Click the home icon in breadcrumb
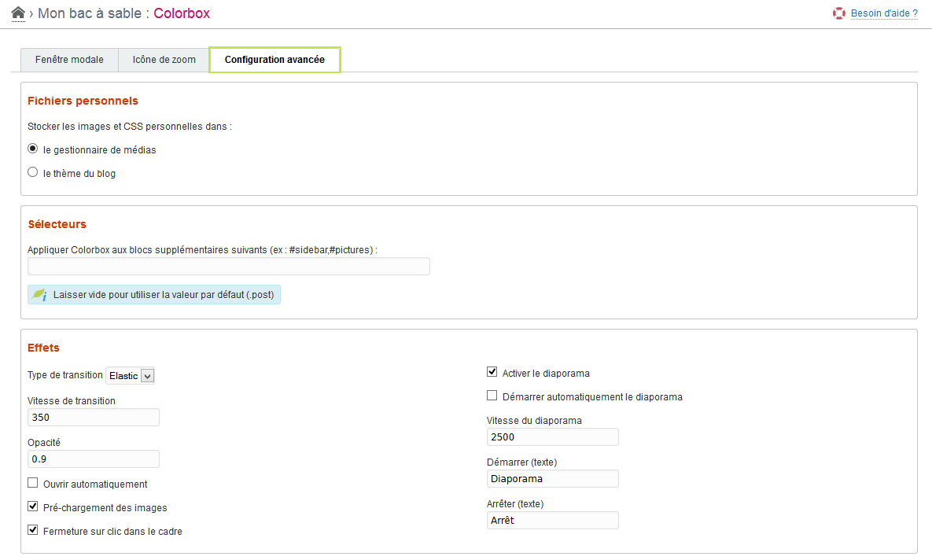The image size is (932, 560). click(18, 13)
